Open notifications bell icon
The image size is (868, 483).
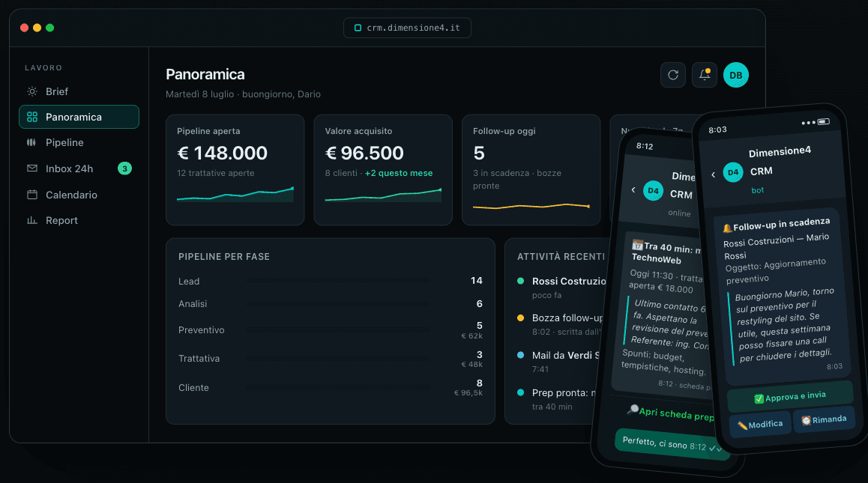coord(704,75)
